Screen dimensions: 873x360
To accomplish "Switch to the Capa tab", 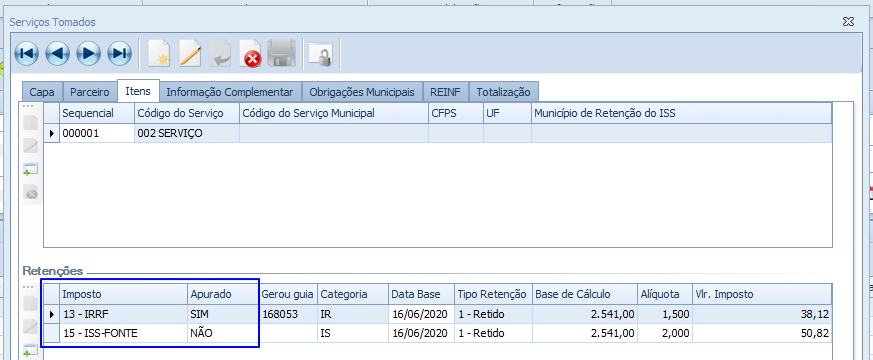I will (x=42, y=92).
